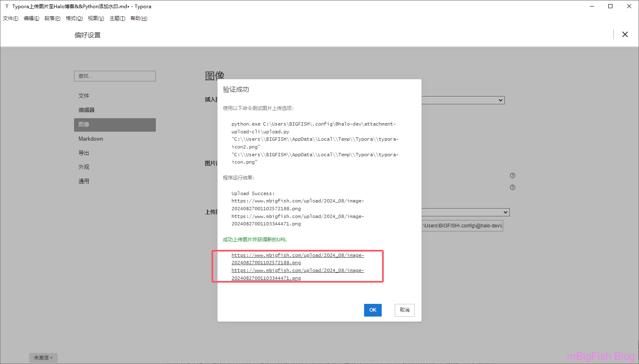This screenshot has width=639, height=364.
Task: Confirm dialog with OK button
Action: pyautogui.click(x=373, y=310)
